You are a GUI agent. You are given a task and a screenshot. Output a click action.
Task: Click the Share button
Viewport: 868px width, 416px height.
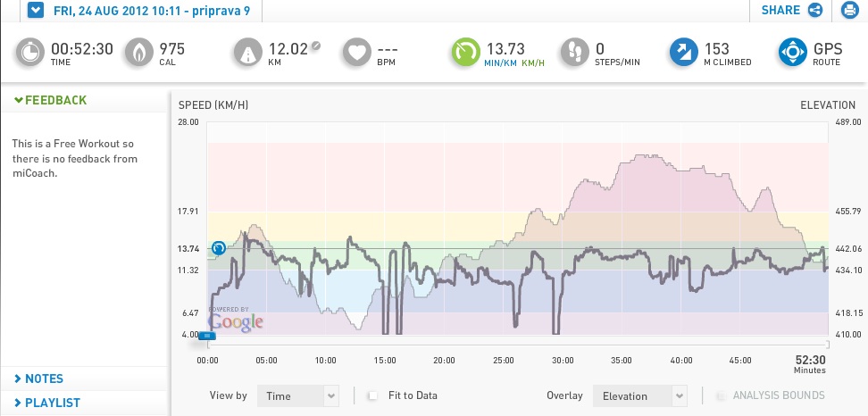[791, 10]
